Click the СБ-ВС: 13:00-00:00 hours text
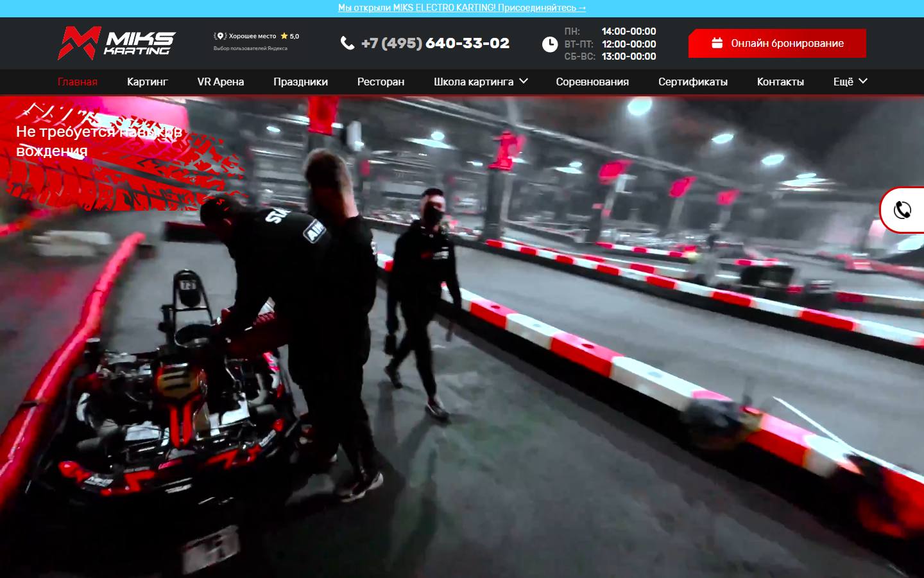The width and height of the screenshot is (924, 578). point(610,56)
